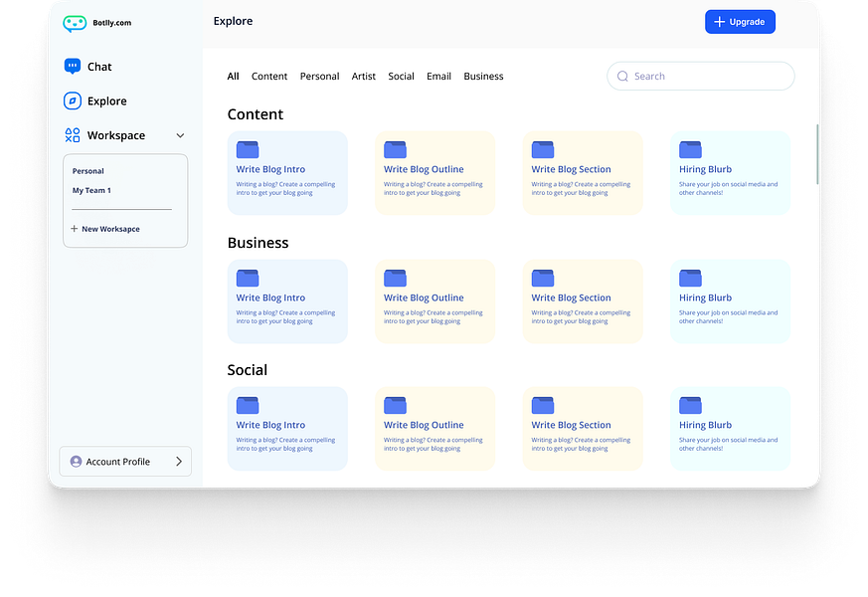Viewport: 868px width, 597px height.
Task: Click folder icon of Write Blog Outline under Content
Action: click(x=396, y=149)
